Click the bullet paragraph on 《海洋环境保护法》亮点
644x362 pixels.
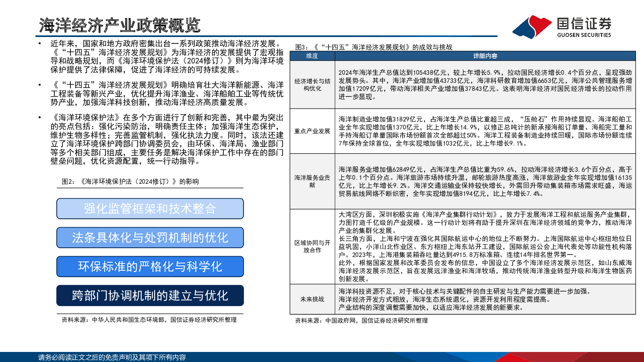[167, 139]
